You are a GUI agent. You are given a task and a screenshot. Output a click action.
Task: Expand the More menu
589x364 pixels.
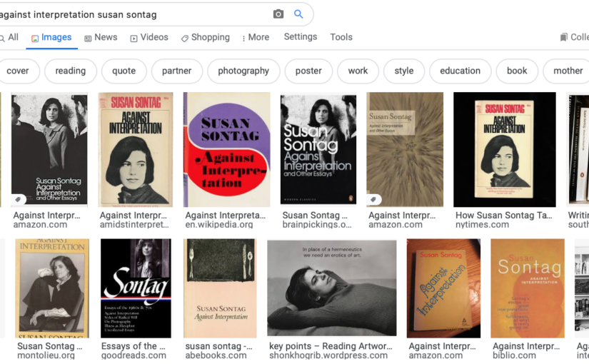[256, 37]
